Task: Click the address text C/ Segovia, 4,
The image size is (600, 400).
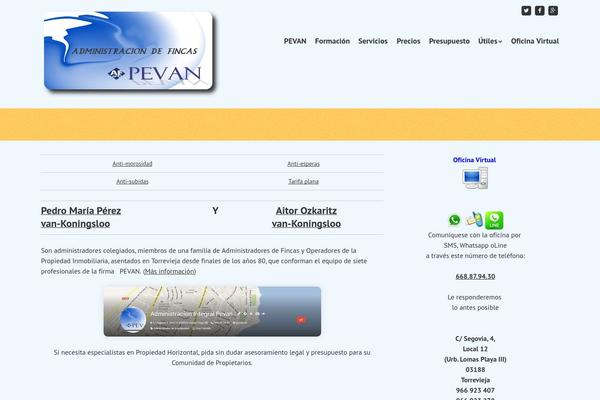Action: click(475, 339)
